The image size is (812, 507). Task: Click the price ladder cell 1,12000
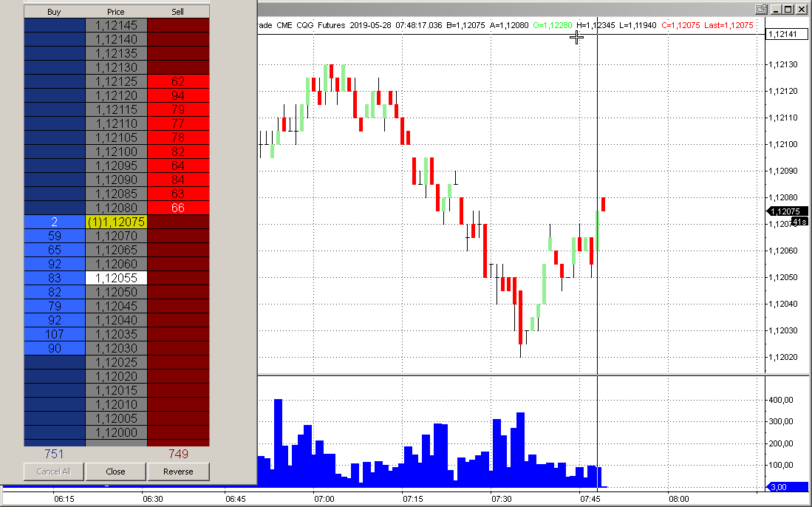[x=116, y=432]
